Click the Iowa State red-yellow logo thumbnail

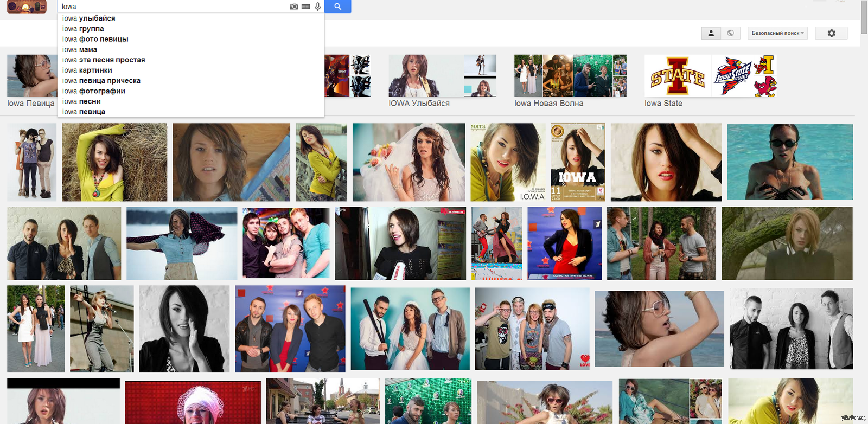678,76
